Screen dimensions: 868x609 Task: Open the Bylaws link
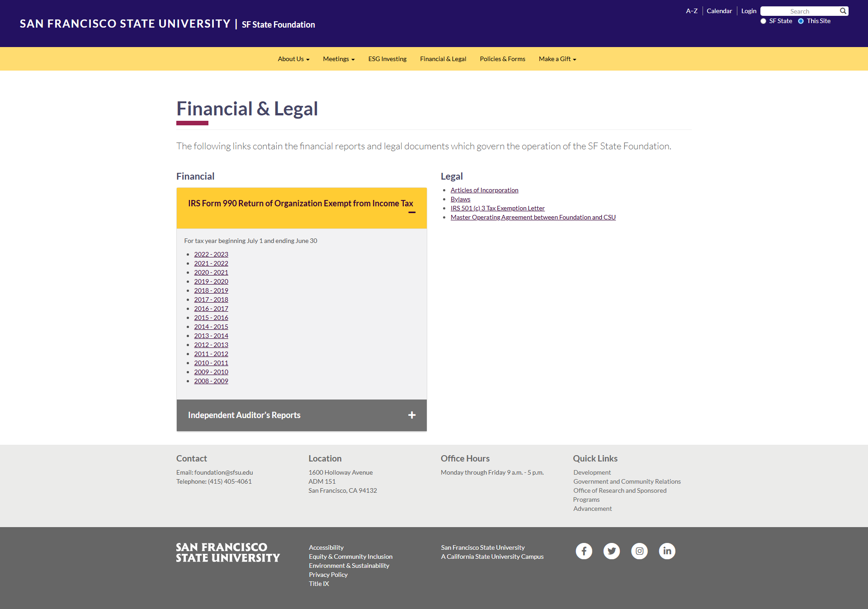[x=460, y=199]
